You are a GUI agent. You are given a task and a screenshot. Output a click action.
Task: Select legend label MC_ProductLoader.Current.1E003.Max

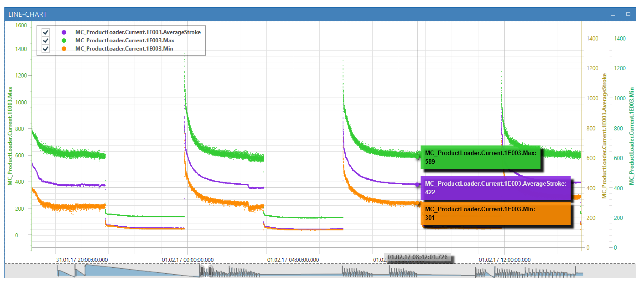coord(125,40)
